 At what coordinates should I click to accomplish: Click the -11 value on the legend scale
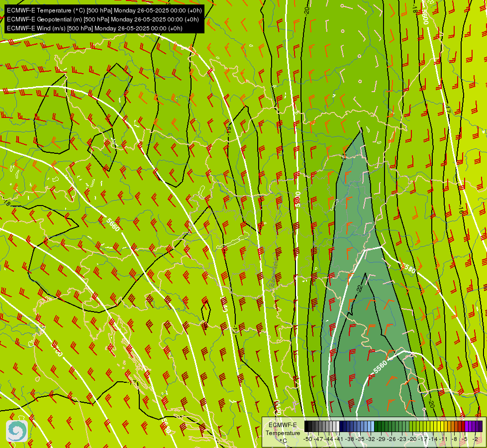443,439
